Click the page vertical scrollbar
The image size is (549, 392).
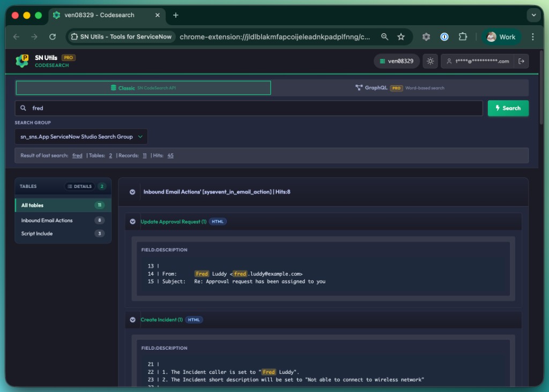point(541,87)
